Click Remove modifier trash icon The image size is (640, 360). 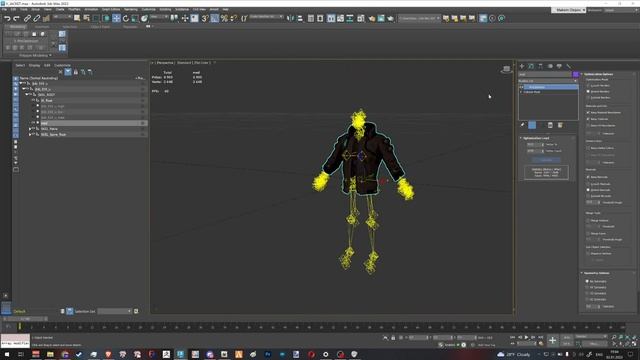pyautogui.click(x=550, y=125)
